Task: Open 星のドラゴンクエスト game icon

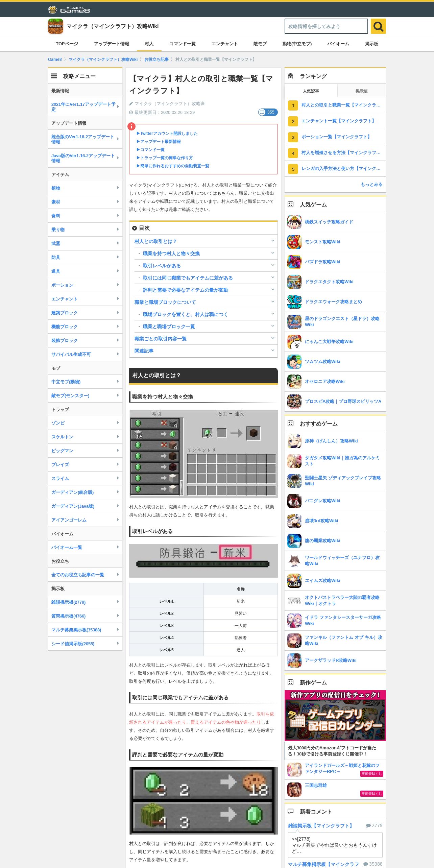Action: [x=294, y=322]
